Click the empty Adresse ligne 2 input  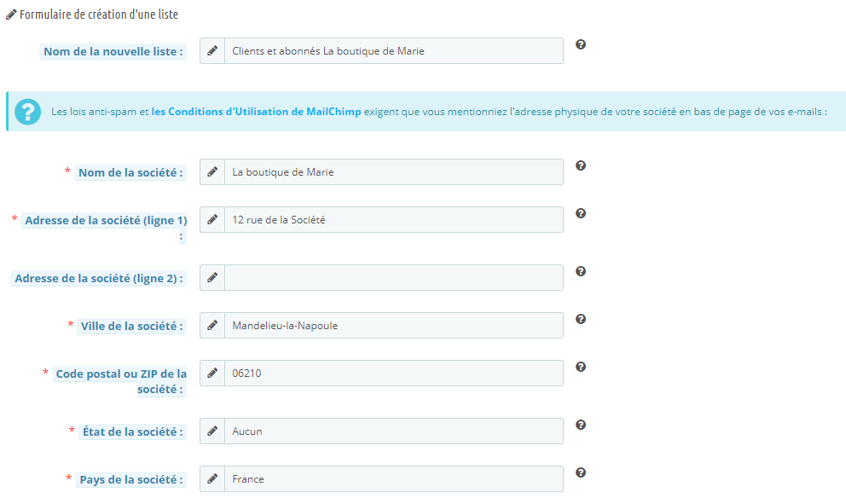tap(393, 278)
